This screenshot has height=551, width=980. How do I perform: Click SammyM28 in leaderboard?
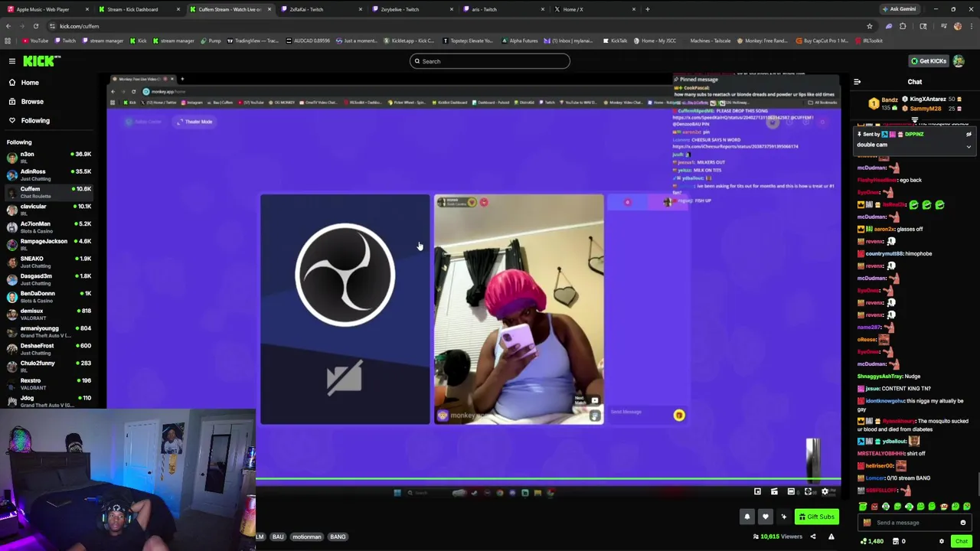(x=926, y=109)
